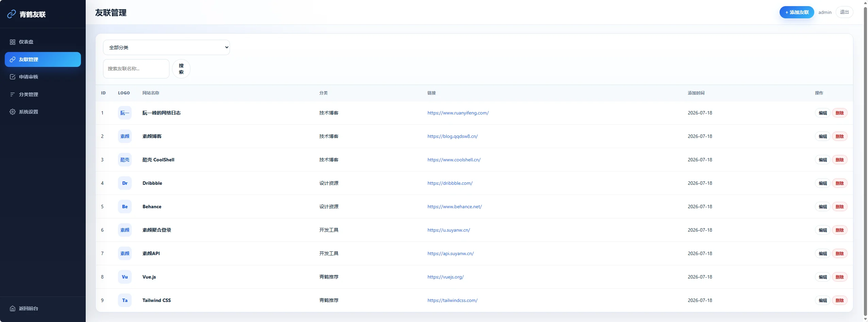Click the 酷壳 logo badge in row 3
The width and height of the screenshot is (868, 322).
(125, 160)
